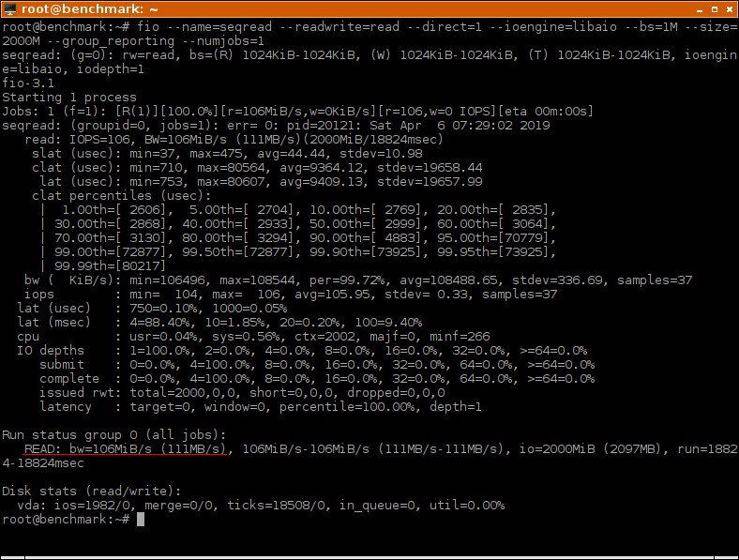
Task: Click '1=100.0%' in the IO depths line
Action: coord(163,351)
